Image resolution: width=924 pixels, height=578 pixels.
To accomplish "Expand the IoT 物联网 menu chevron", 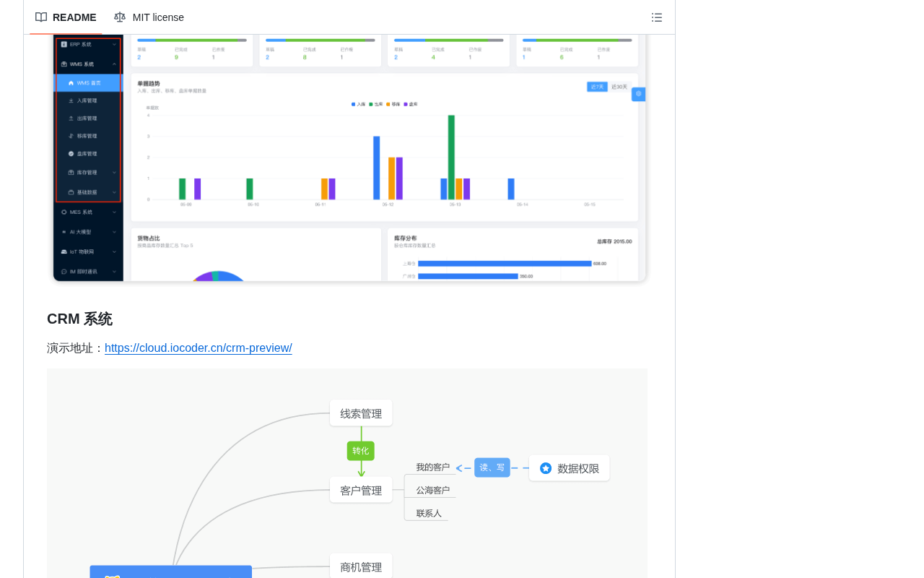I will pos(114,251).
